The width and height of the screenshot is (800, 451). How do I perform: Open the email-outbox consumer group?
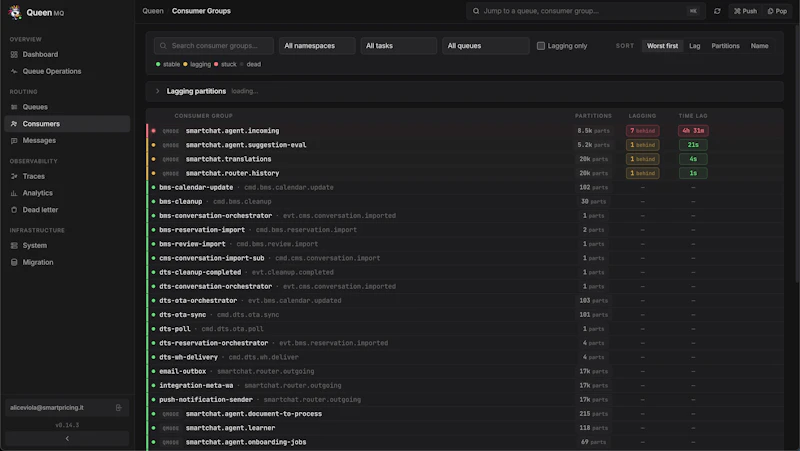(182, 371)
